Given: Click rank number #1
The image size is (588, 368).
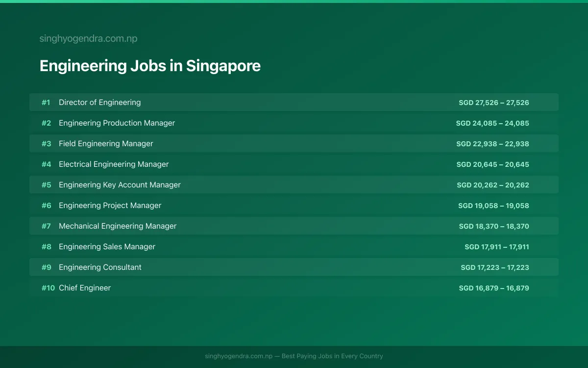Looking at the screenshot, I should [x=46, y=103].
